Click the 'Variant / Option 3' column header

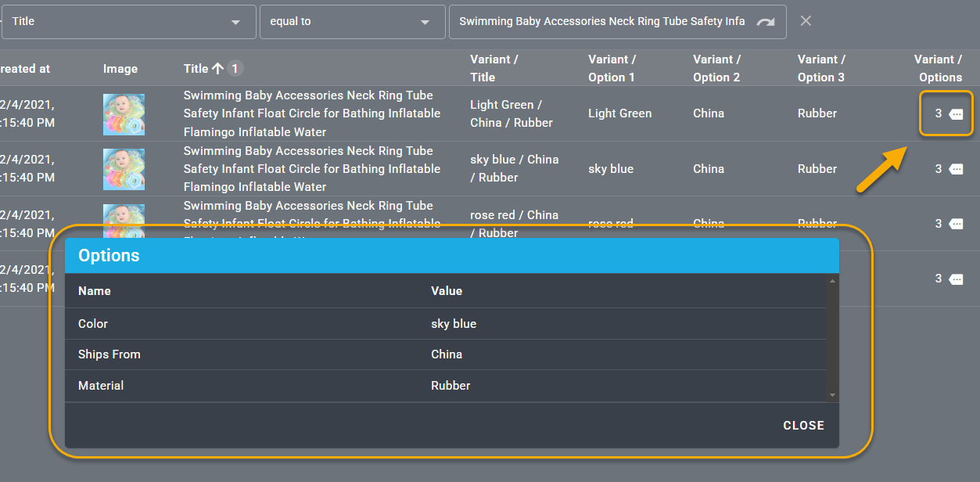click(821, 68)
